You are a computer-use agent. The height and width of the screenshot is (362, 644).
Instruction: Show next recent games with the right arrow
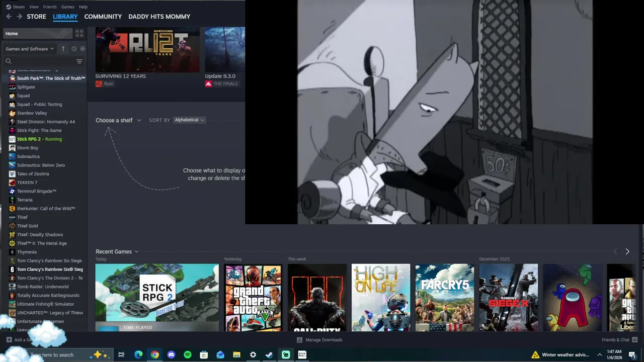pyautogui.click(x=627, y=251)
